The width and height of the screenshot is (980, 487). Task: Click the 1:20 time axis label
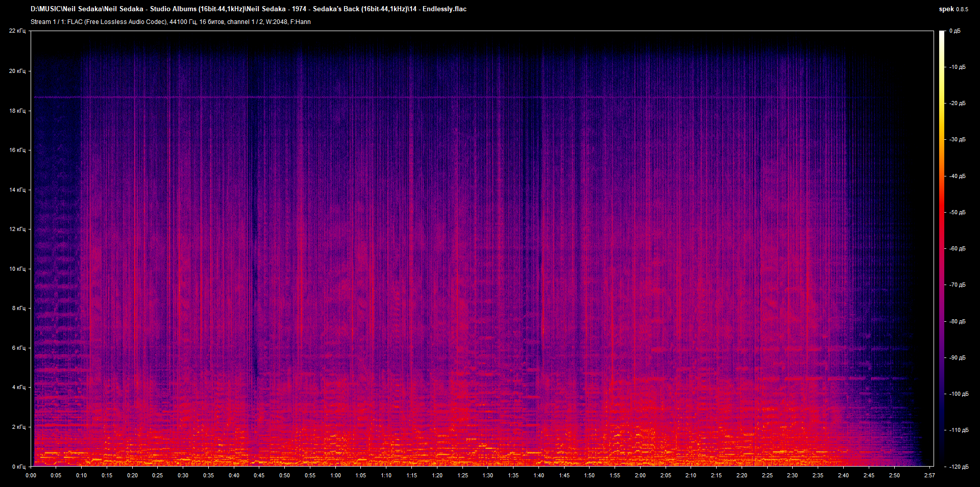tap(437, 476)
